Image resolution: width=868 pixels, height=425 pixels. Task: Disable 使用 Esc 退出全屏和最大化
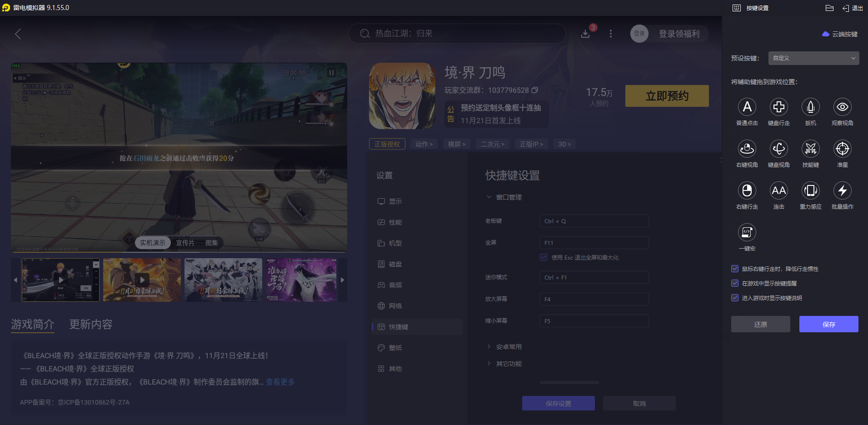coord(544,257)
